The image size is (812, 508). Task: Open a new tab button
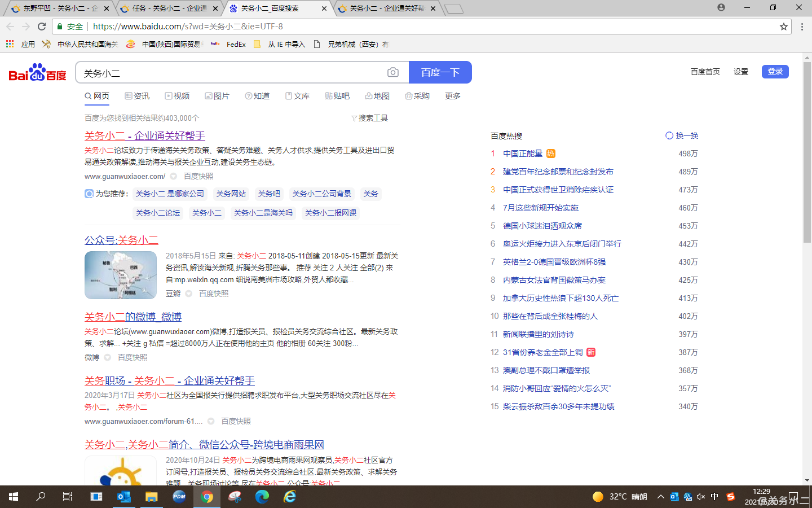[453, 8]
